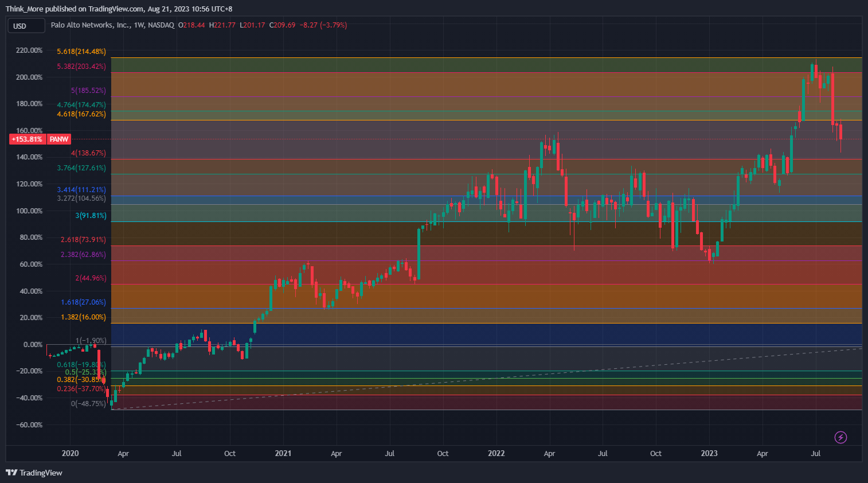Click the 0.00% tick on the percent axis

(x=33, y=345)
